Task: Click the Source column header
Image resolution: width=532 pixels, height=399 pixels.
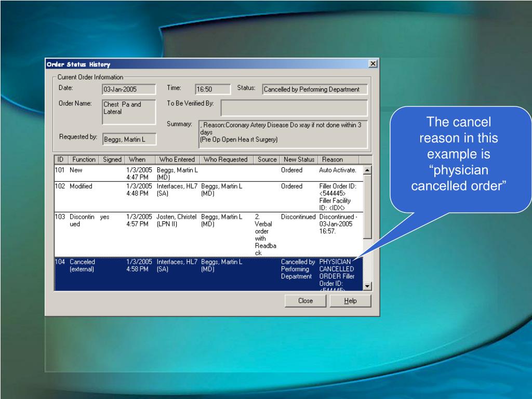Action: click(x=267, y=159)
